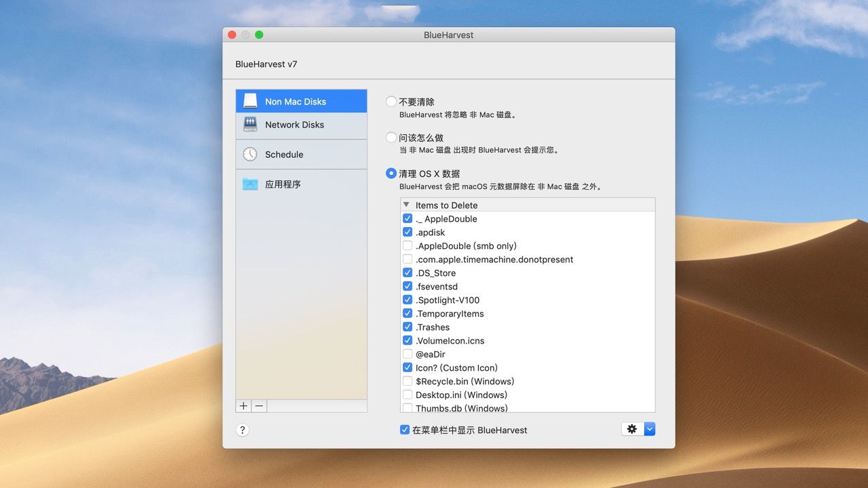Click the @eaDir item label
Viewport: 868px width, 488px height.
(x=431, y=354)
